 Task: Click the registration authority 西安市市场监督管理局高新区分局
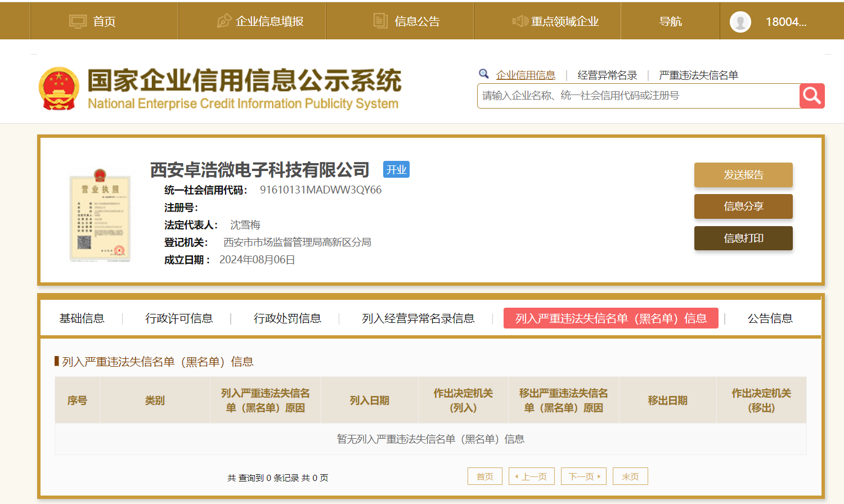pos(297,242)
